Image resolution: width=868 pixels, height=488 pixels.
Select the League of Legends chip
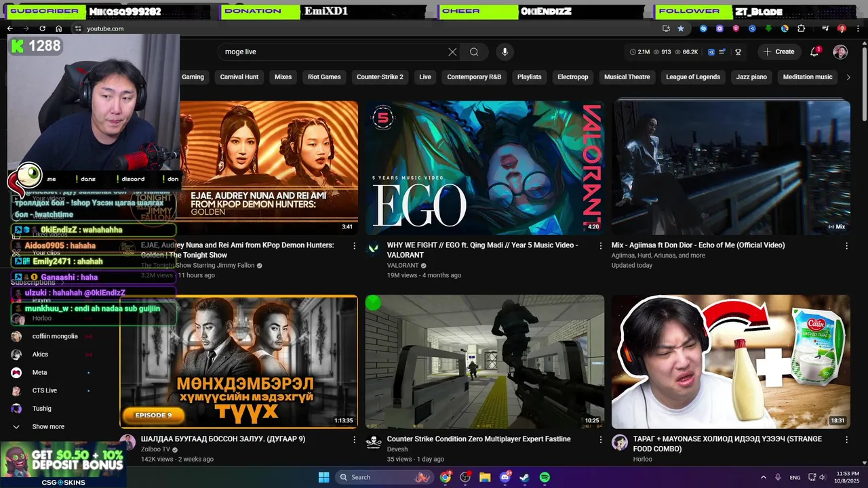coord(693,77)
